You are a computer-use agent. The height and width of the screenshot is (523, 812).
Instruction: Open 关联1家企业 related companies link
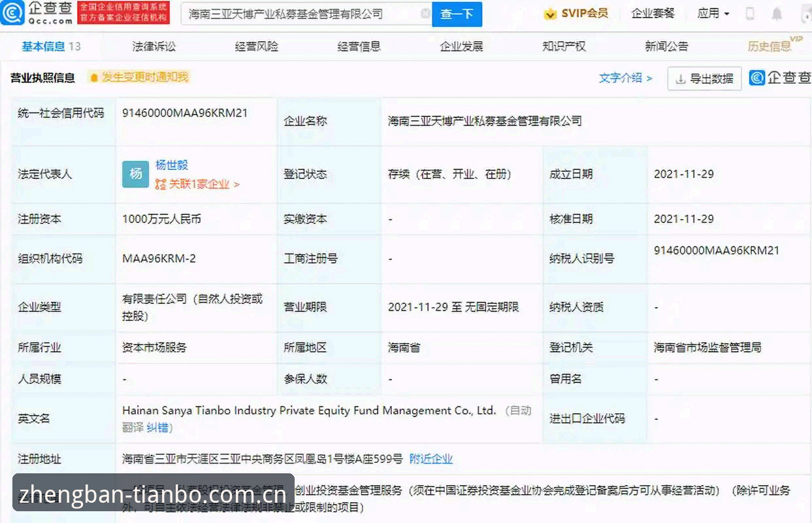tap(204, 184)
